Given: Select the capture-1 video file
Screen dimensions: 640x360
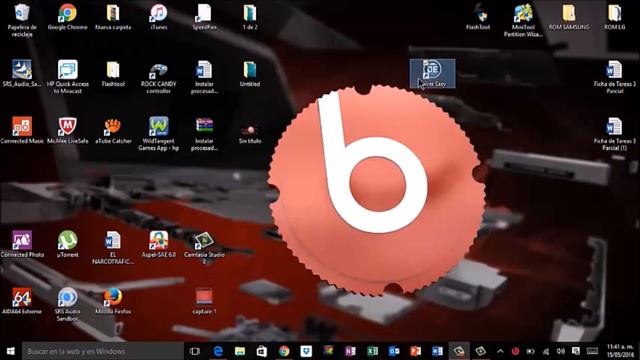Looking at the screenshot, I should click(204, 301).
